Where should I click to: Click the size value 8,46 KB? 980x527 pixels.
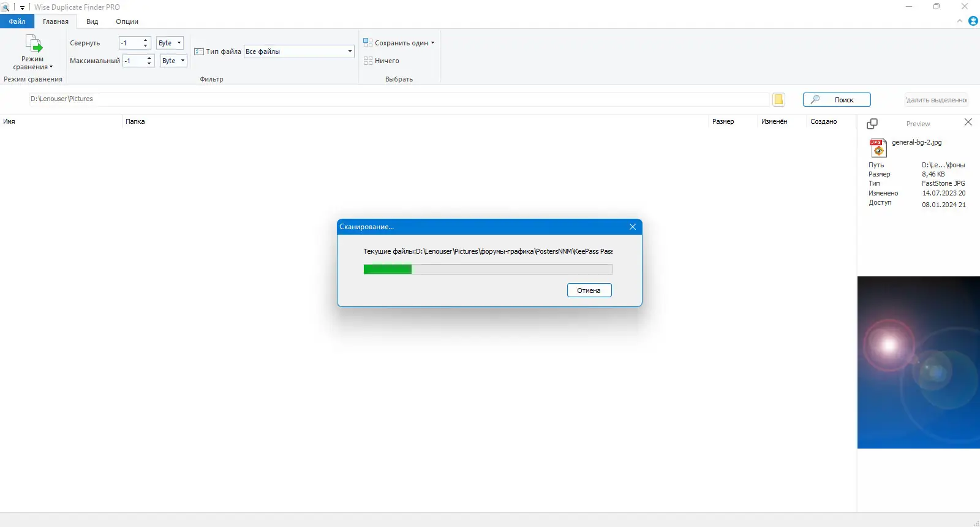pos(933,174)
